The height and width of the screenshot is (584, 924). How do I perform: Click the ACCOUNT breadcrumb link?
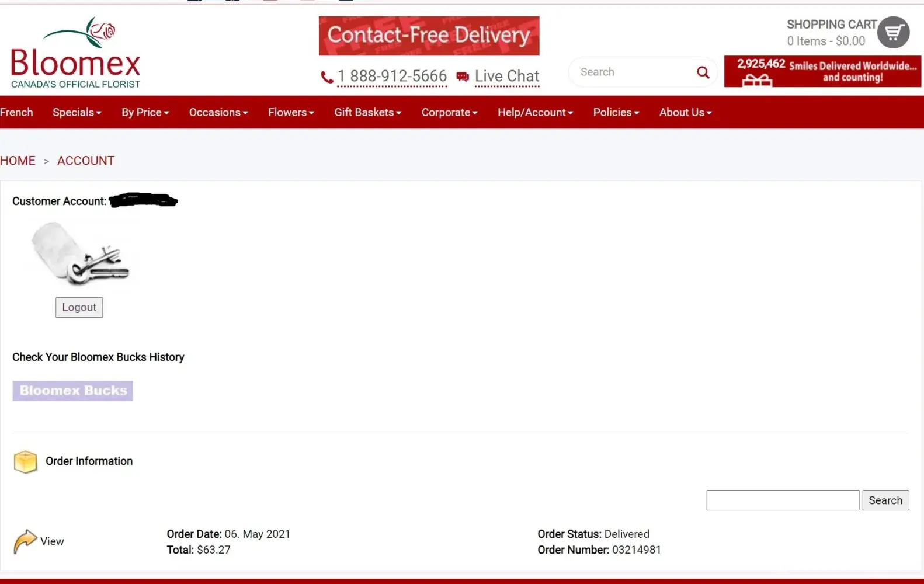pyautogui.click(x=86, y=161)
